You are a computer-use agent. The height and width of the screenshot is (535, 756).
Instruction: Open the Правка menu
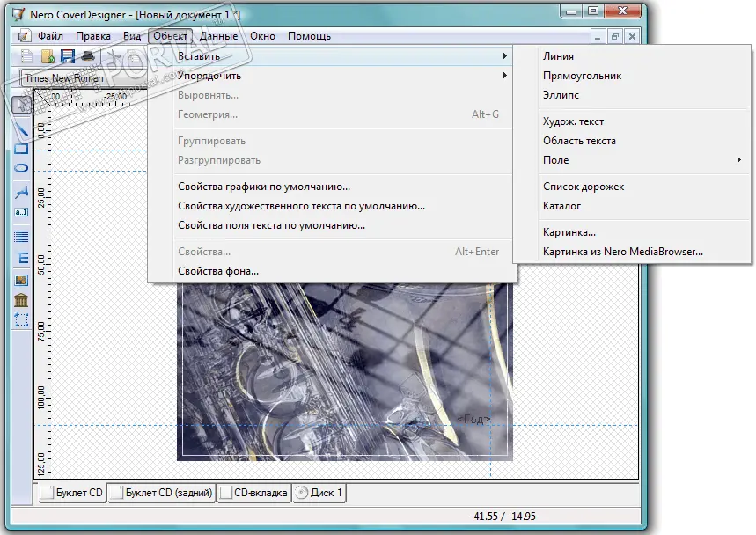(x=93, y=36)
